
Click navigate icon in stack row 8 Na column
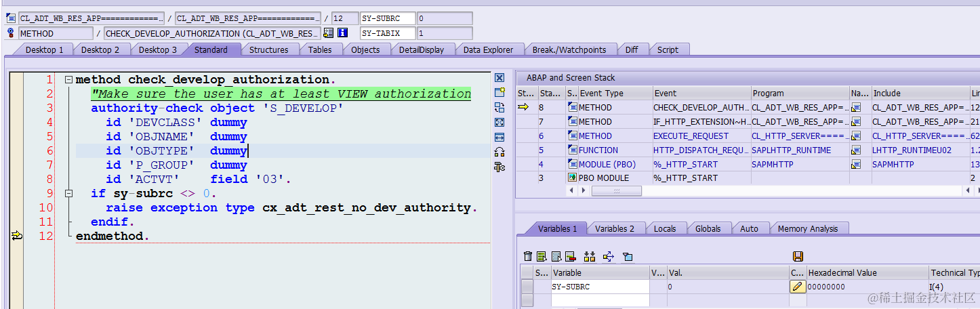856,107
